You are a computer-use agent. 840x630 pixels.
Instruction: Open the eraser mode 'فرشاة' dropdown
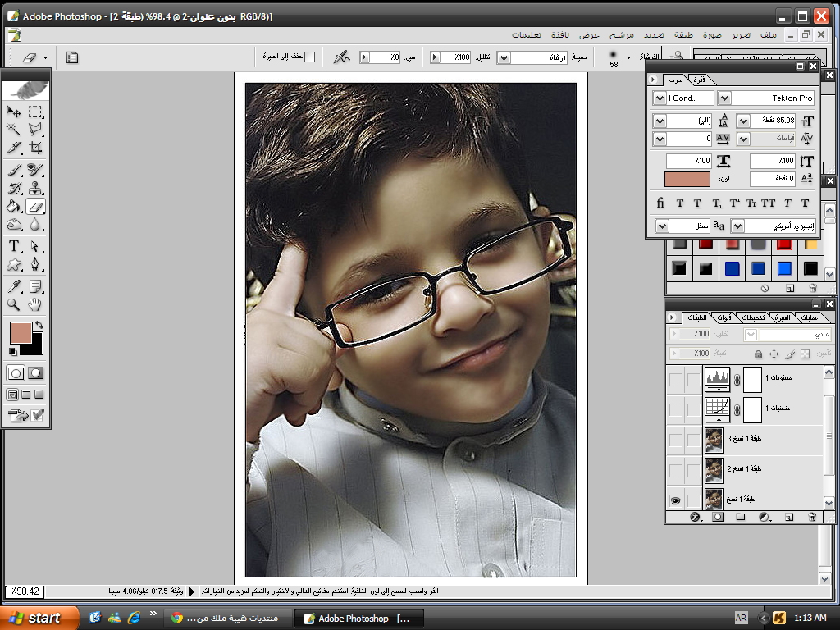(x=504, y=57)
